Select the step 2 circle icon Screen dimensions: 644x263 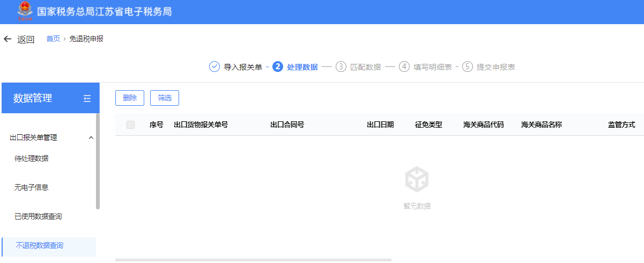coord(278,67)
